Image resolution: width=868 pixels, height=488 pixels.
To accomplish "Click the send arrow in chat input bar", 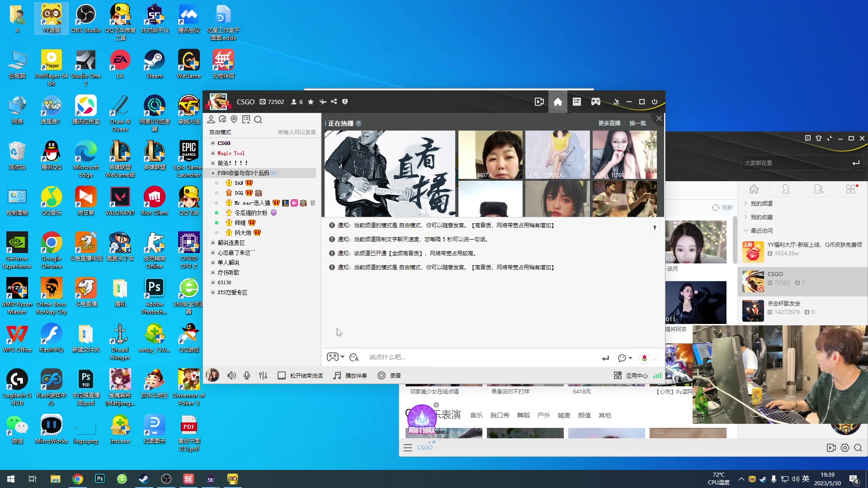I will tap(605, 358).
